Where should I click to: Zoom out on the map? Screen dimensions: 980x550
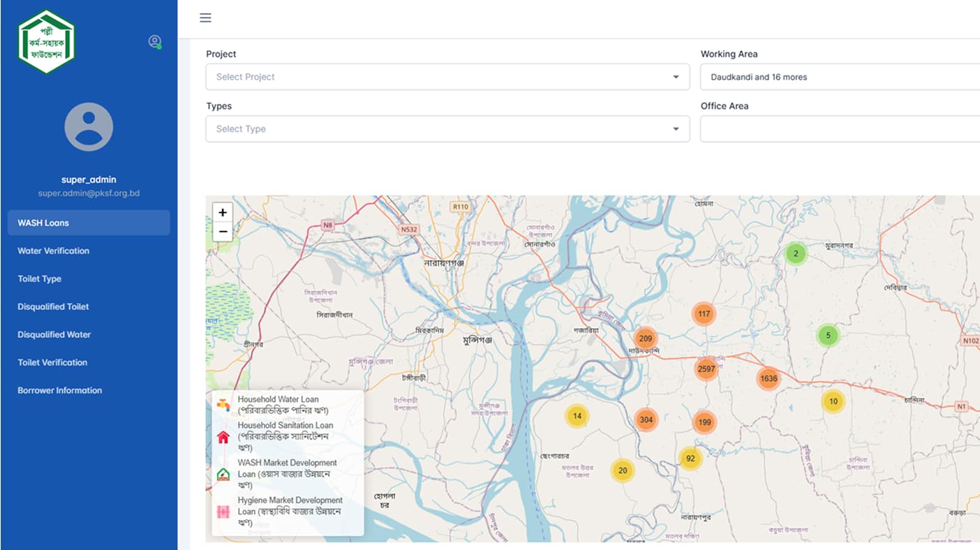(222, 231)
